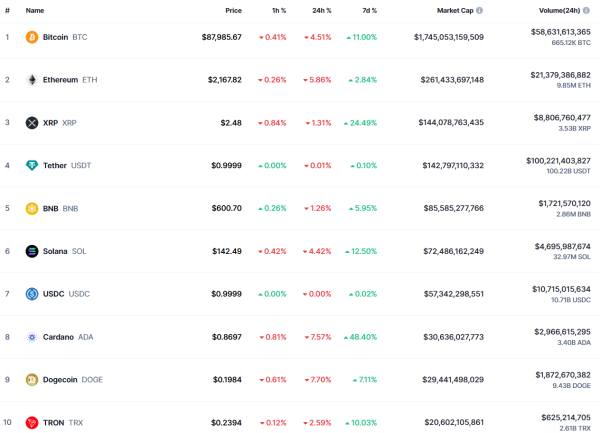Click Solana price $142.49

[227, 251]
